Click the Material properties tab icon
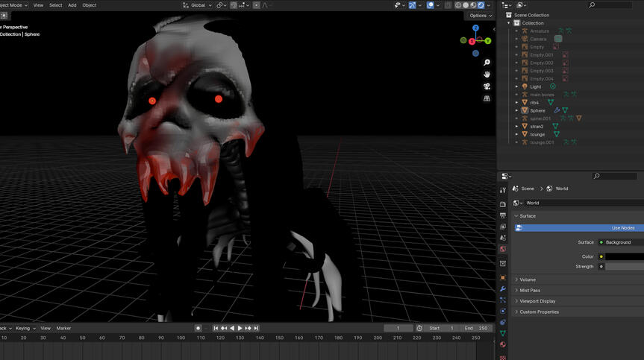 [x=503, y=344]
